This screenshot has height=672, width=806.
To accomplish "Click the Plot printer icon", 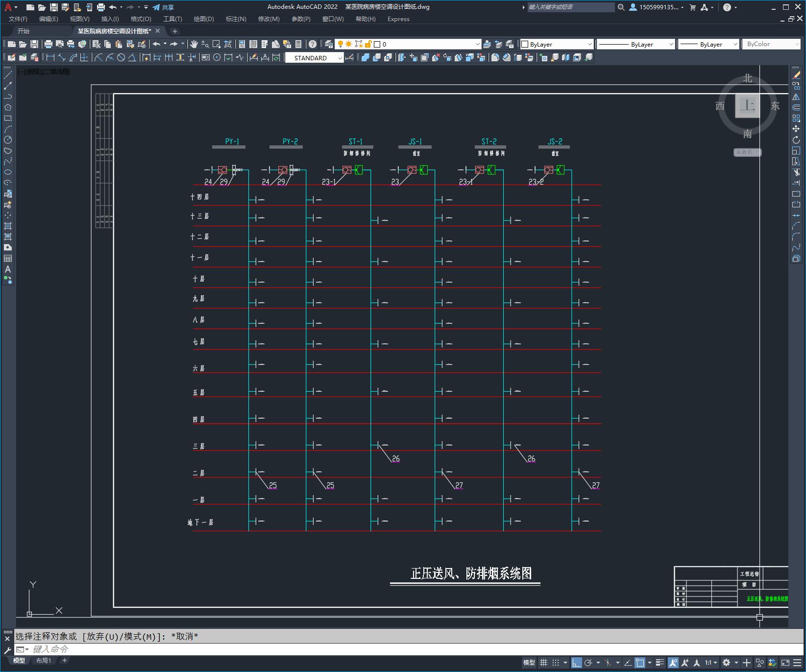I will point(49,44).
